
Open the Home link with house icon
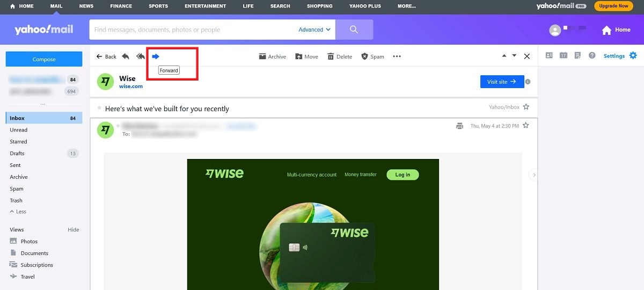click(x=616, y=30)
